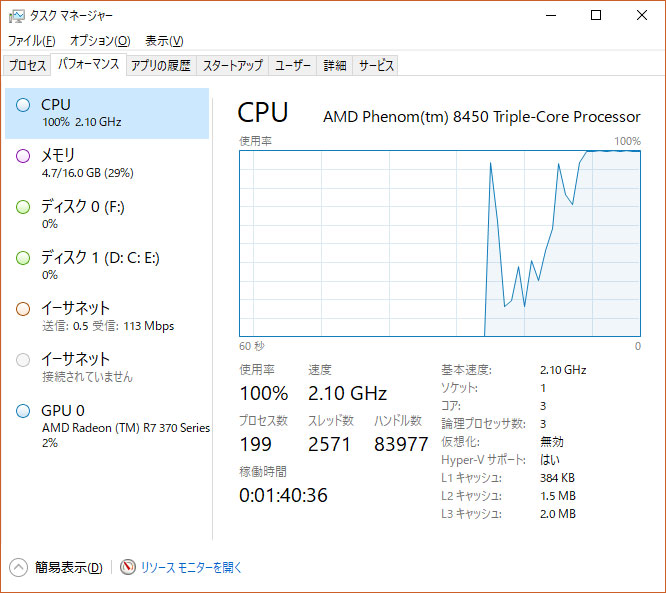Image resolution: width=666 pixels, height=593 pixels.
Task: Open the 表示(V) menu
Action: (x=164, y=41)
